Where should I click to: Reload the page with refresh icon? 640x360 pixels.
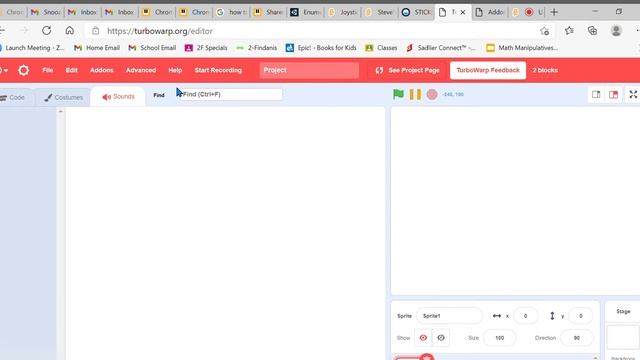47,31
